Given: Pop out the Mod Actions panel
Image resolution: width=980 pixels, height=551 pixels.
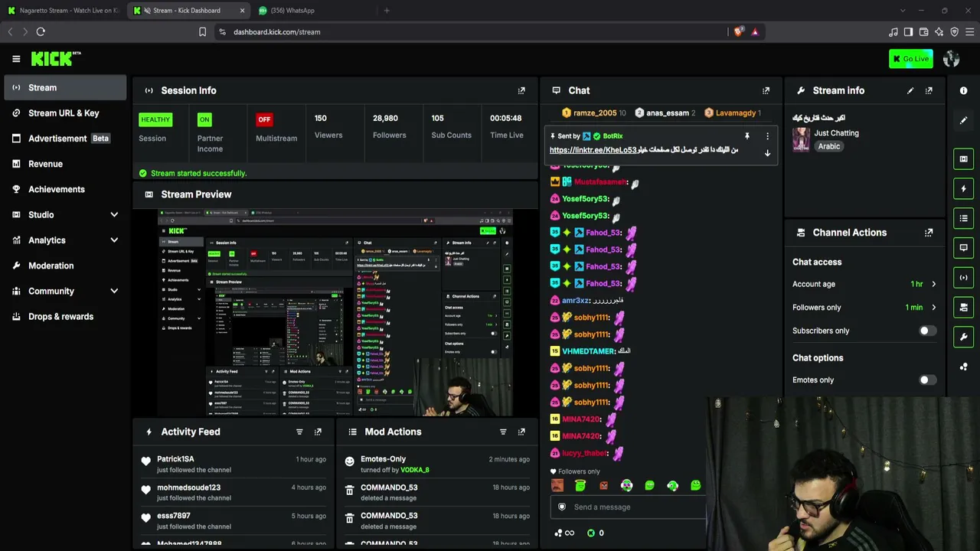Looking at the screenshot, I should tap(521, 432).
